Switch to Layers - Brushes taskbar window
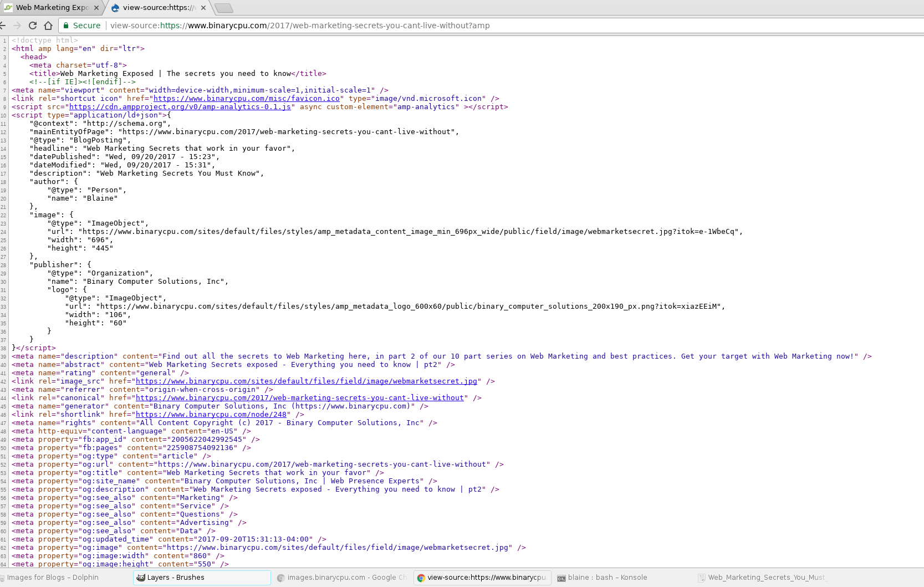This screenshot has width=924, height=587. tap(202, 578)
